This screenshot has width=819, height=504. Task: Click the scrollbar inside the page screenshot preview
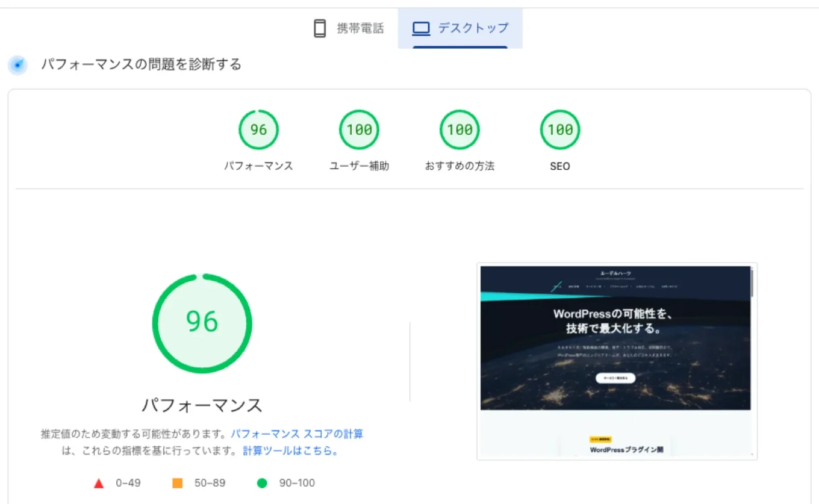752,283
